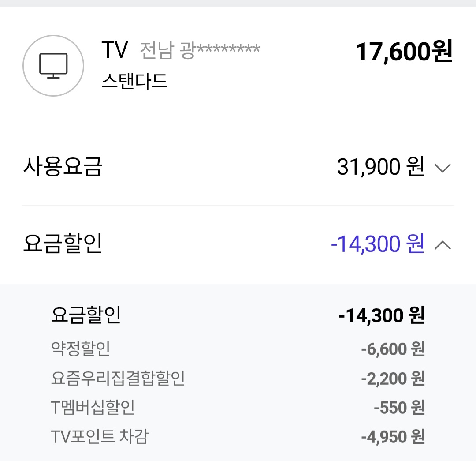The height and width of the screenshot is (461, 476).
Task: Expand the 사용요금 chevron arrow
Action: [443, 168]
